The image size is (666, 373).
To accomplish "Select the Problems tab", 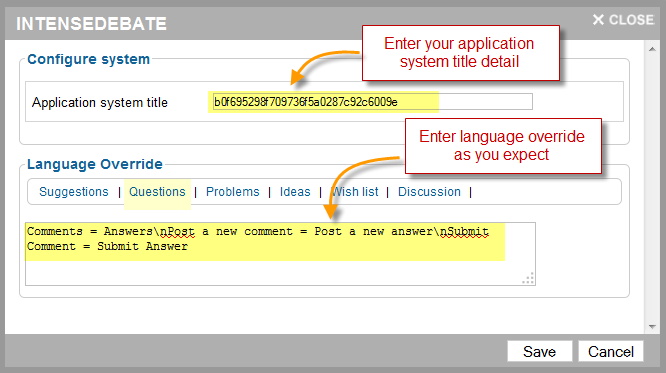I will pyautogui.click(x=232, y=192).
